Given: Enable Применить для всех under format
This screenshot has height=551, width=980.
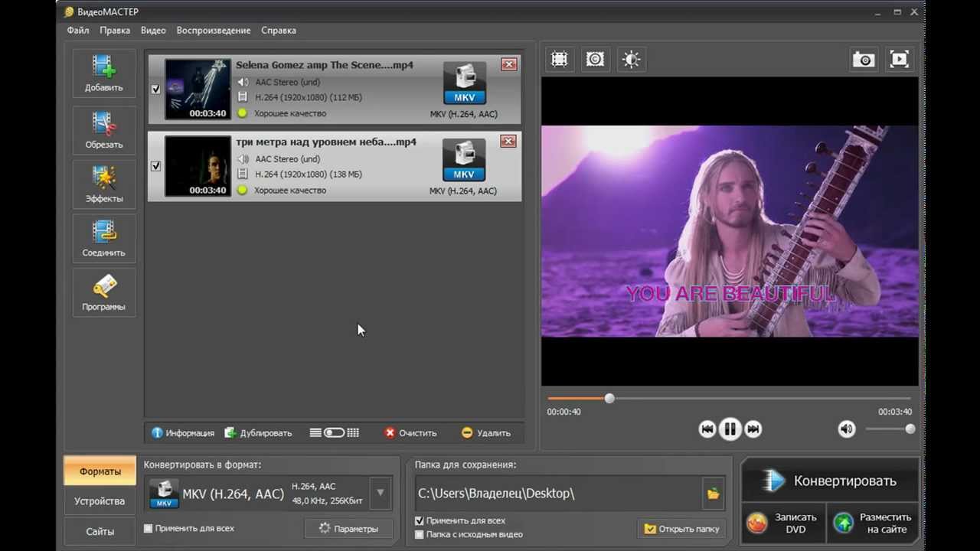Looking at the screenshot, I should [x=149, y=528].
